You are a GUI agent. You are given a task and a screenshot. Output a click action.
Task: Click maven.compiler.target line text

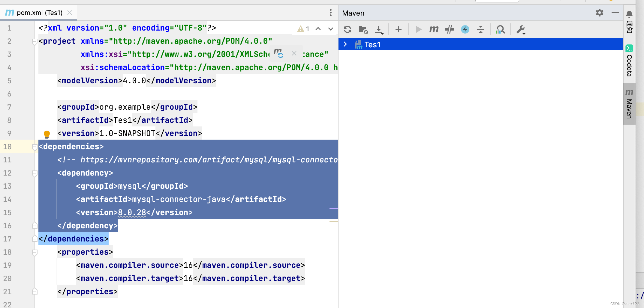[x=191, y=278]
